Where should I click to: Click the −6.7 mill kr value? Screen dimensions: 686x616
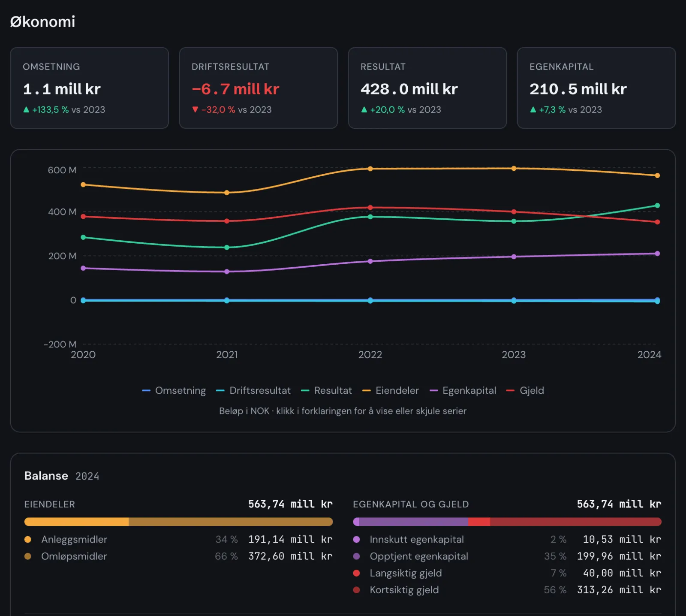(235, 89)
